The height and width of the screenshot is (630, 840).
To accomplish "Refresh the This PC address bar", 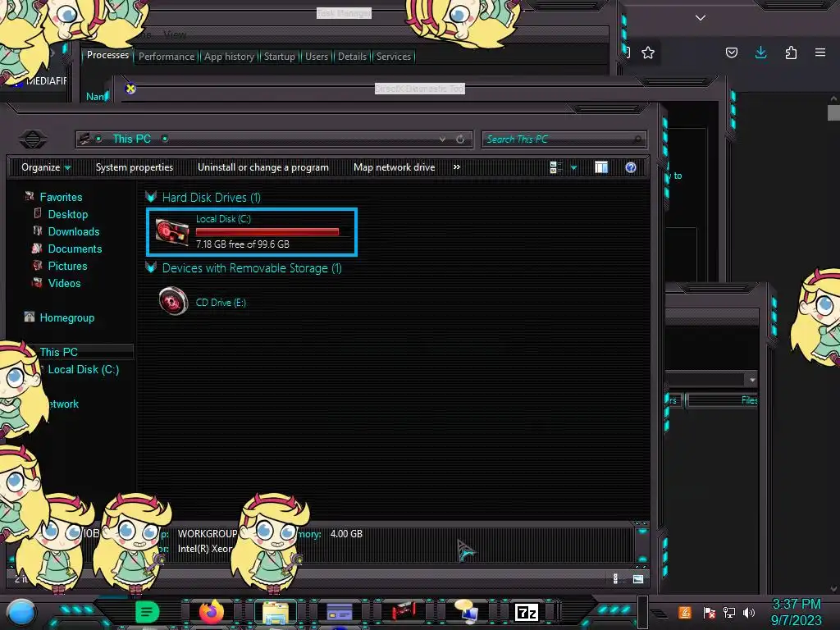I will pos(460,139).
